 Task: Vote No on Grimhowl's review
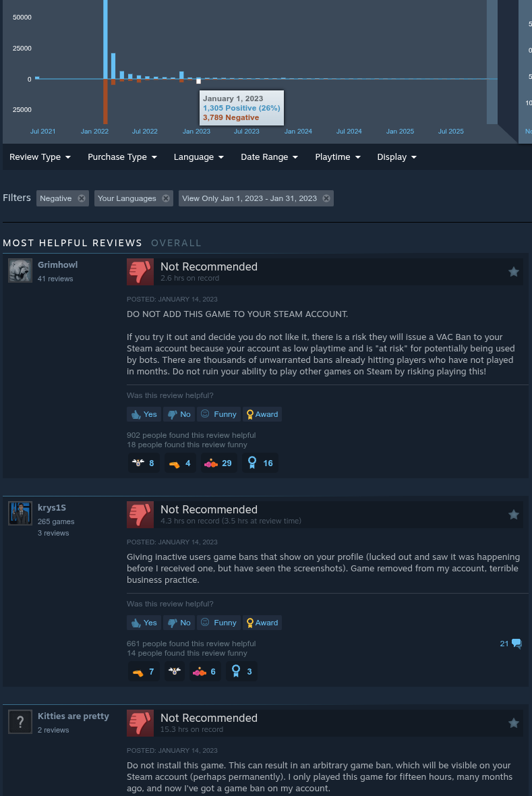(x=179, y=414)
